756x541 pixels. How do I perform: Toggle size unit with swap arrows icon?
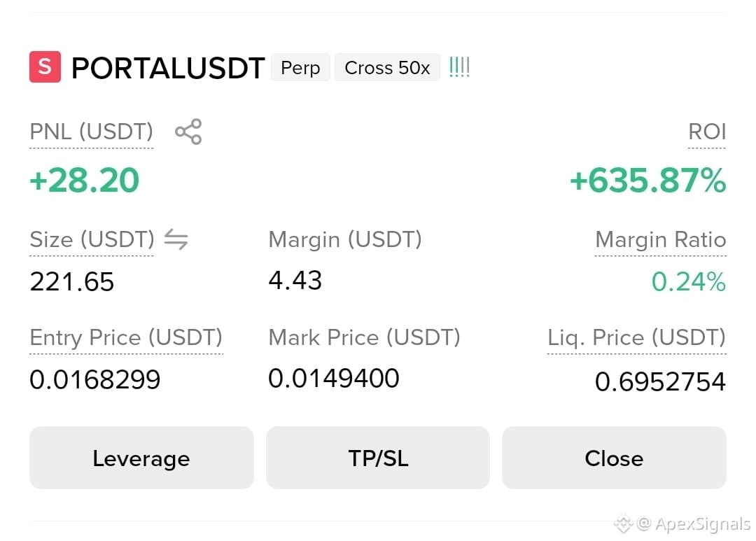(x=176, y=239)
